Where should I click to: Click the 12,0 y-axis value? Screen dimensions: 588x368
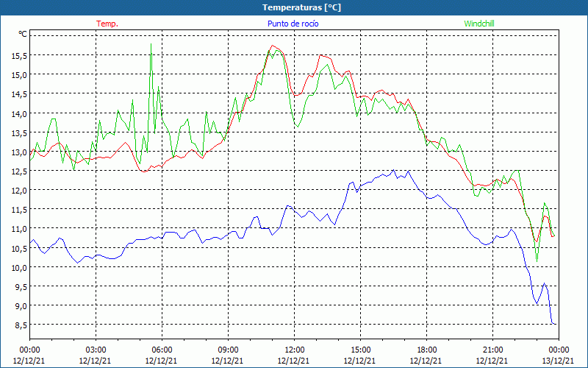19,191
